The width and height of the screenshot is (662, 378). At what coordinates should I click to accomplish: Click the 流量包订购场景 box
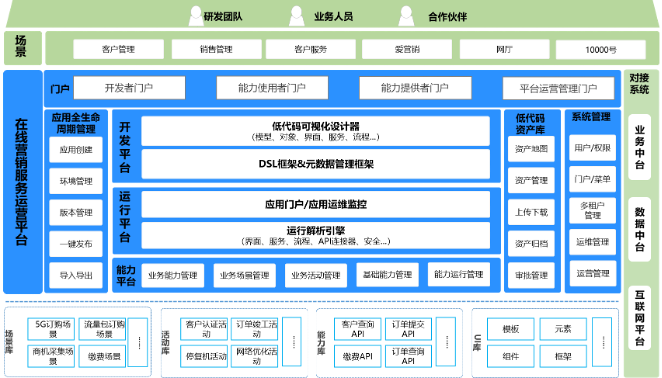click(103, 329)
